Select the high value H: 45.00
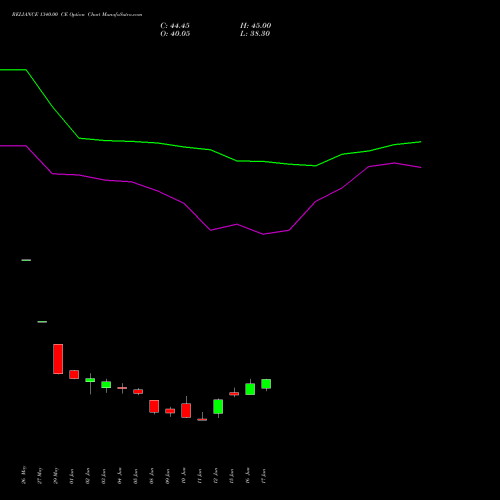 coord(256,26)
